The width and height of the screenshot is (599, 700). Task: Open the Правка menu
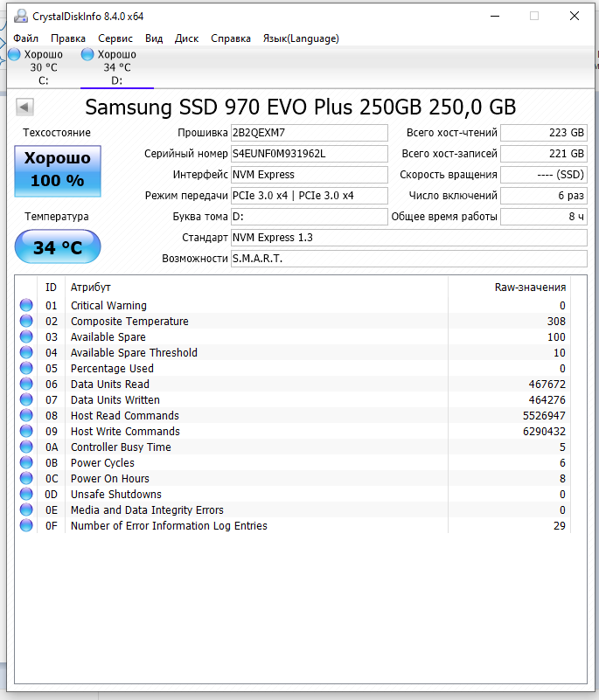point(68,38)
